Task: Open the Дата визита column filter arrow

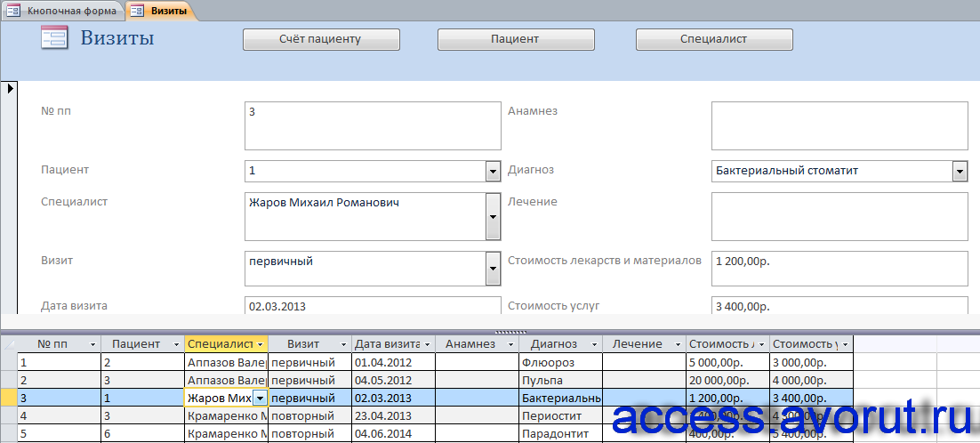Action: 428,345
